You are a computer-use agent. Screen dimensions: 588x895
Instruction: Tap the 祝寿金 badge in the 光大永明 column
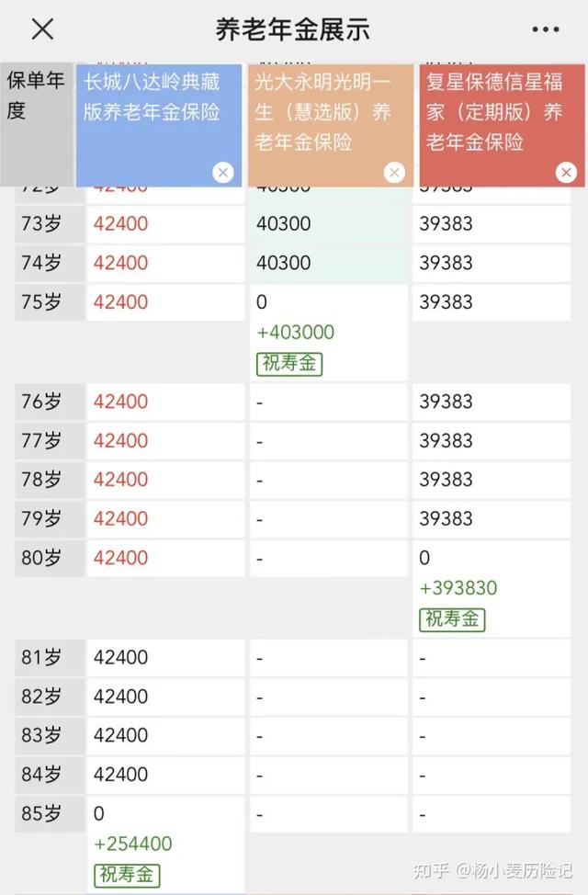pos(288,364)
